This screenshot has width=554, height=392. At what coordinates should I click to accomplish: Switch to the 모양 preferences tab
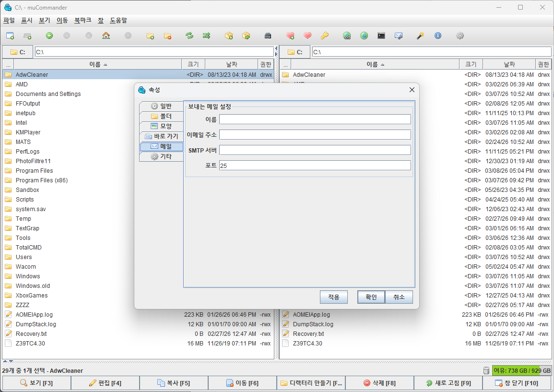pos(162,126)
